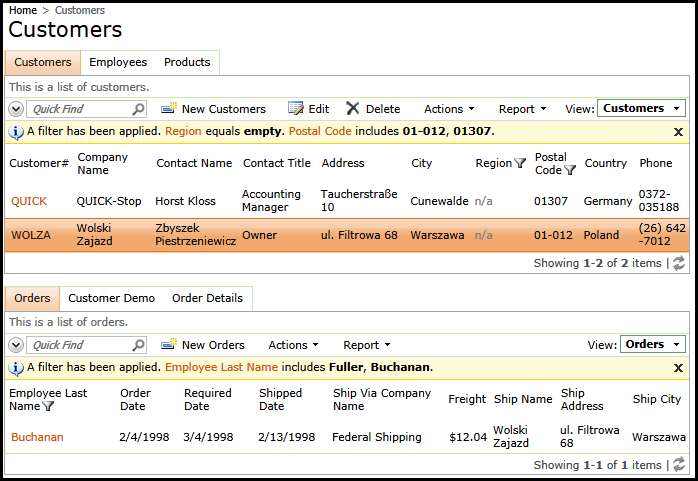Sort by Shipped Date column header
The height and width of the screenshot is (481, 698).
(x=280, y=399)
